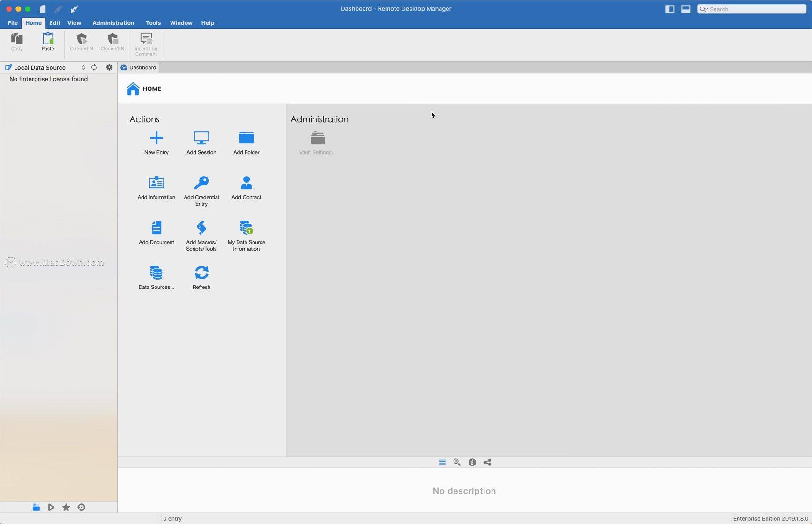Click the share icon in lower pane
This screenshot has height=524, width=812.
pyautogui.click(x=487, y=462)
